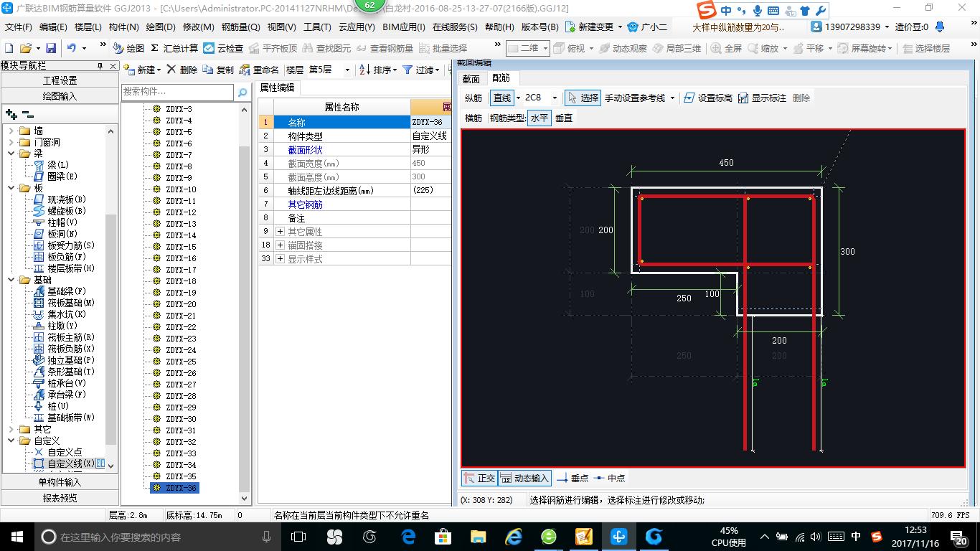Viewport: 980px width, 551px height.
Task: Expand 其它属性 property group
Action: tap(280, 232)
